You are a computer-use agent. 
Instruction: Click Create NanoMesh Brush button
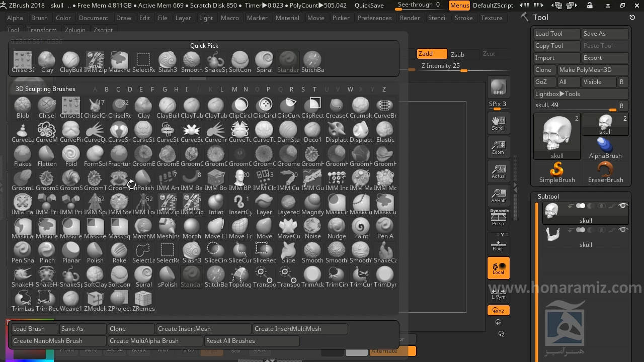pos(59,340)
